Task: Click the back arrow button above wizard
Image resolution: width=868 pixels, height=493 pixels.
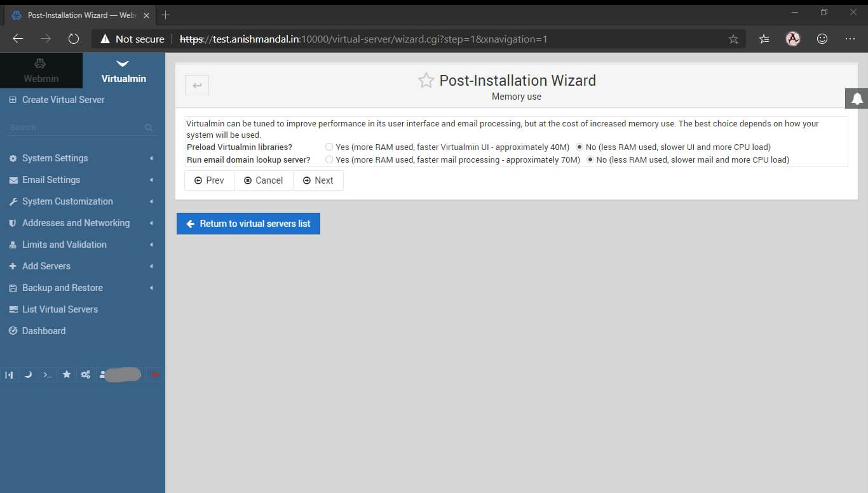Action: (x=197, y=85)
